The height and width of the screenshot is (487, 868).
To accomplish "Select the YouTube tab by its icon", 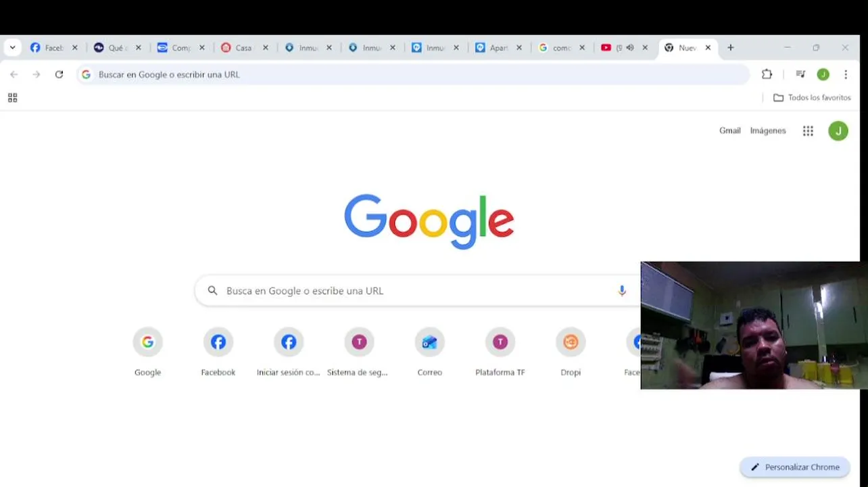I will click(606, 47).
